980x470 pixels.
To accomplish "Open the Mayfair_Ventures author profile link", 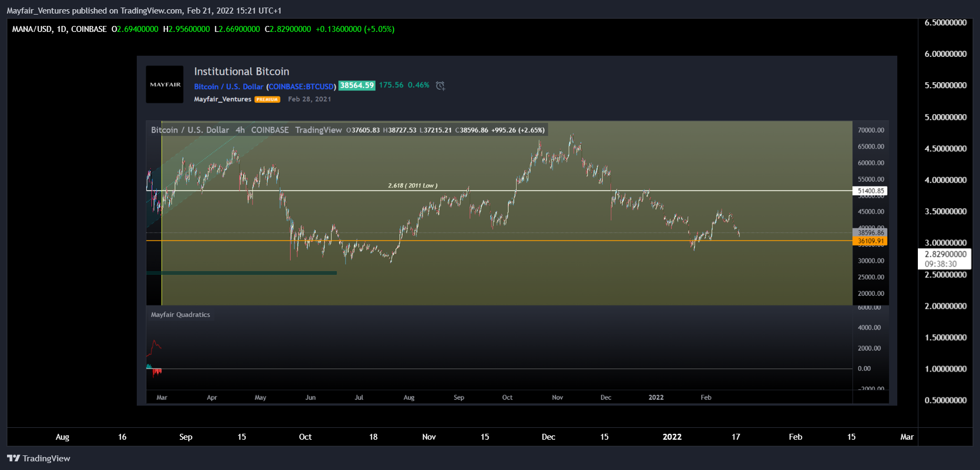I will 223,99.
